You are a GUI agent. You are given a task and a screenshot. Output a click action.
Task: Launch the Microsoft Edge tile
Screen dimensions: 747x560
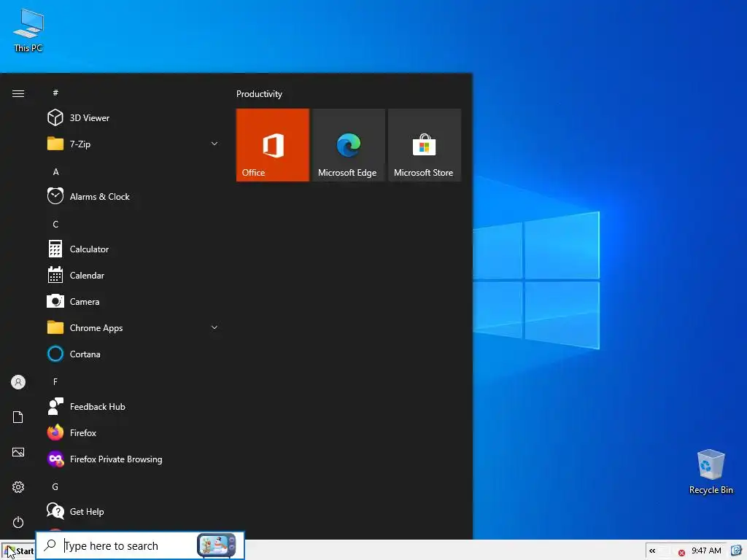tap(348, 145)
